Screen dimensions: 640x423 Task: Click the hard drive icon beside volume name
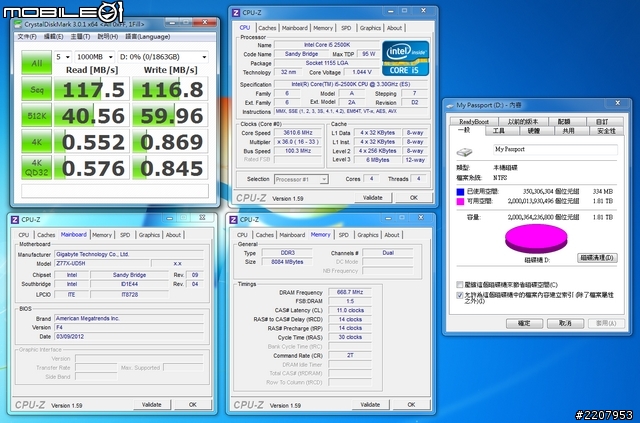[x=464, y=152]
